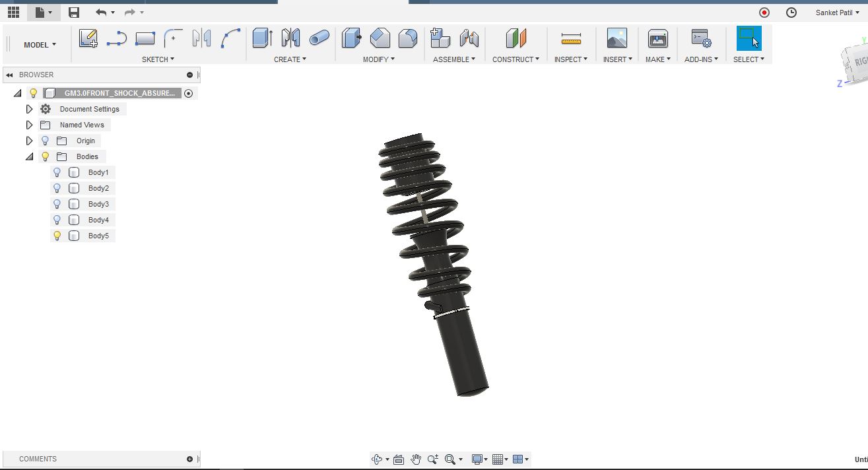Undo the last action
Screen dimensions: 868x470
(101, 12)
